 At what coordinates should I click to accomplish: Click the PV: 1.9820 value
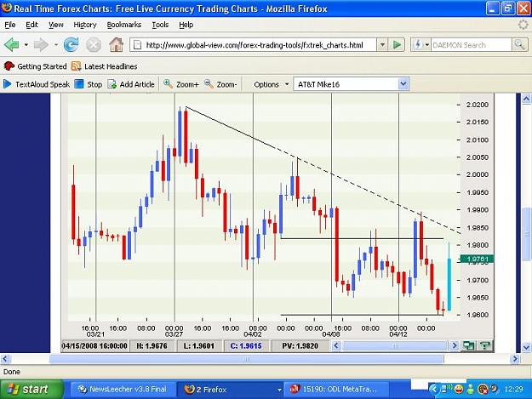(x=300, y=346)
